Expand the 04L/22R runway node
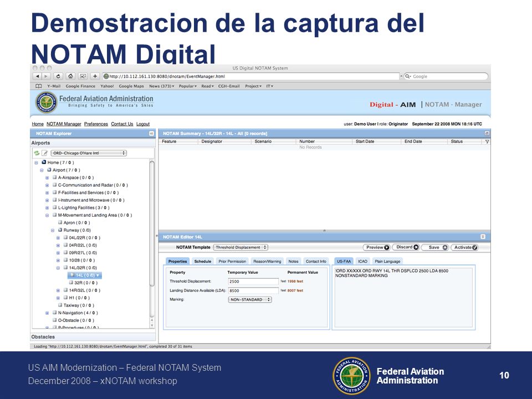 click(x=58, y=238)
